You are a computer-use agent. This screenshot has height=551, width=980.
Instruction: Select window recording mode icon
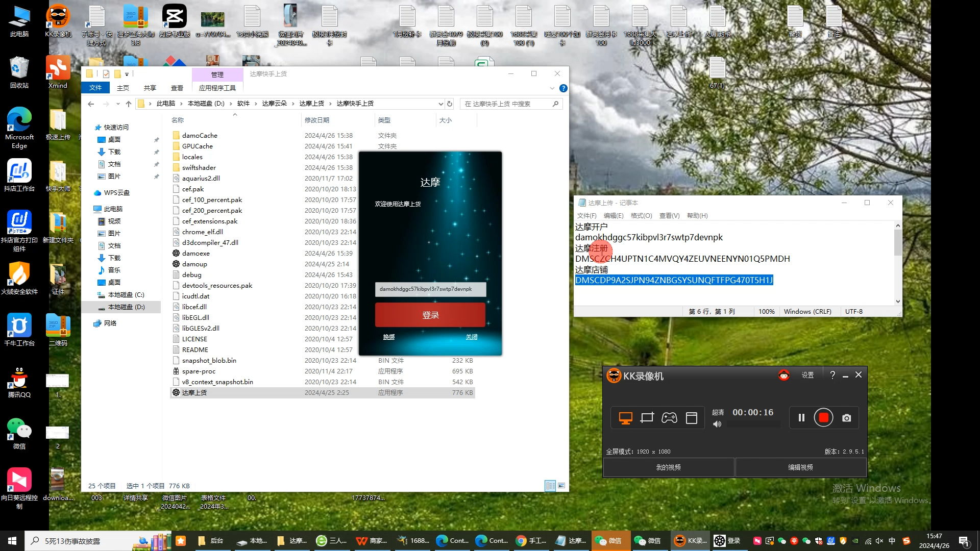coord(692,418)
